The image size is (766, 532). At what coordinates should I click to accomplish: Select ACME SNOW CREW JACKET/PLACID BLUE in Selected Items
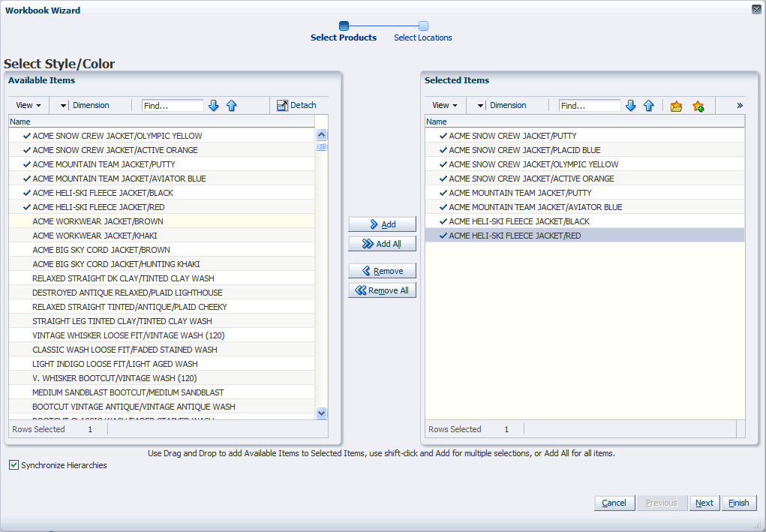point(584,150)
